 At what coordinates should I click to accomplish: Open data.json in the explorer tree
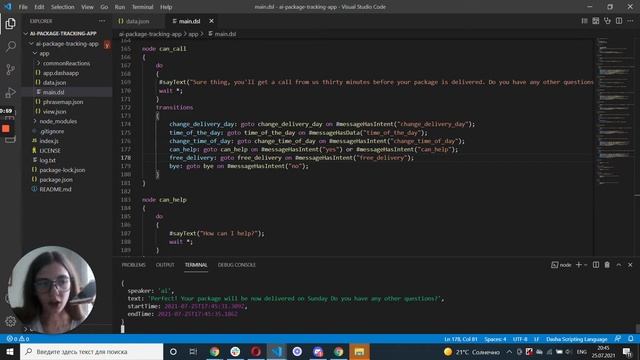54,82
